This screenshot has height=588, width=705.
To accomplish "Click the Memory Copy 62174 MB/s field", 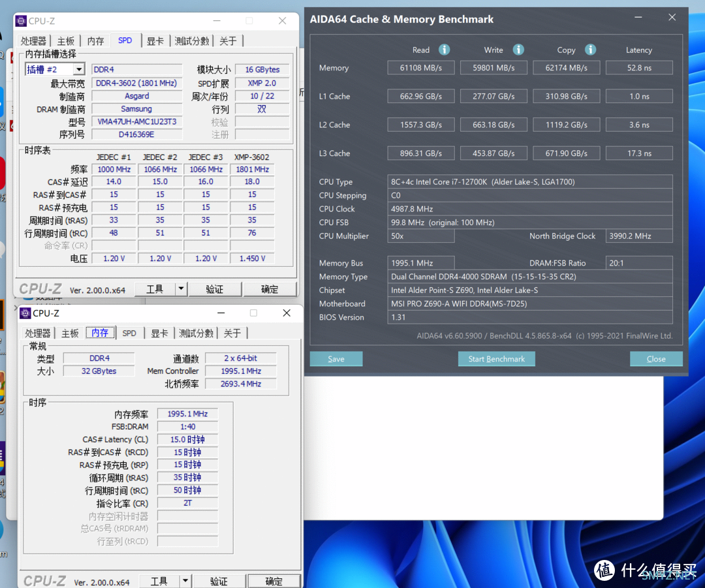I will [567, 68].
